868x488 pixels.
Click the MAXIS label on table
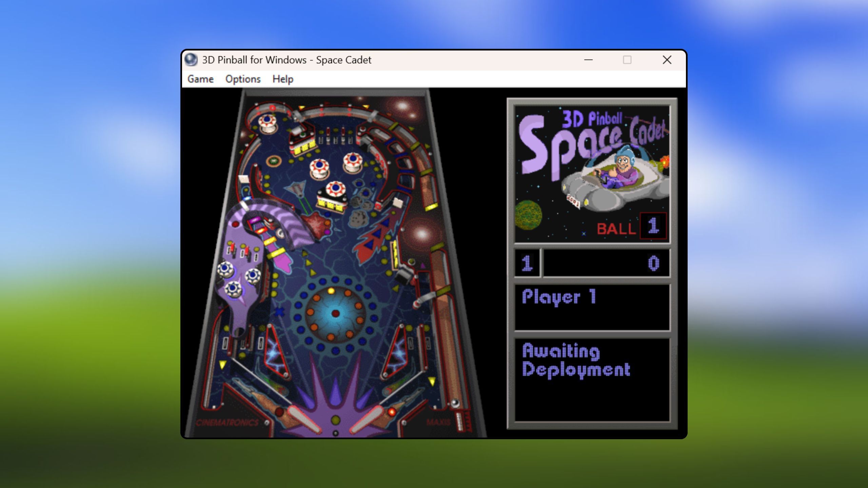(x=438, y=422)
